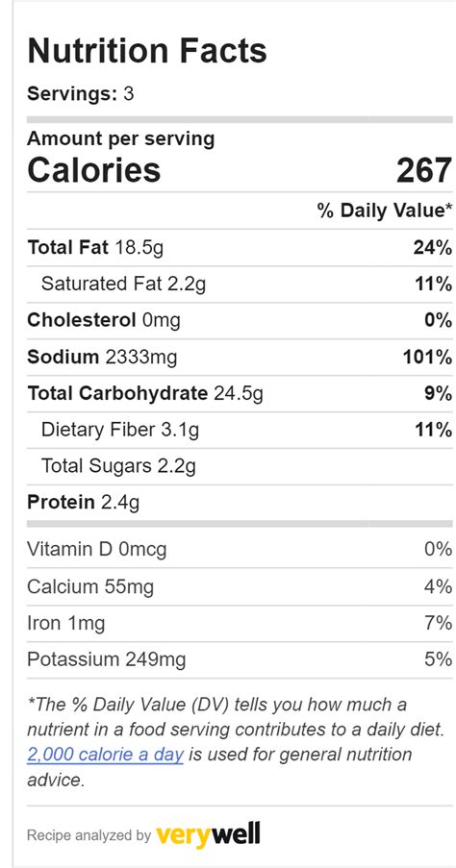Click the Servings: 3 text

coord(81,93)
